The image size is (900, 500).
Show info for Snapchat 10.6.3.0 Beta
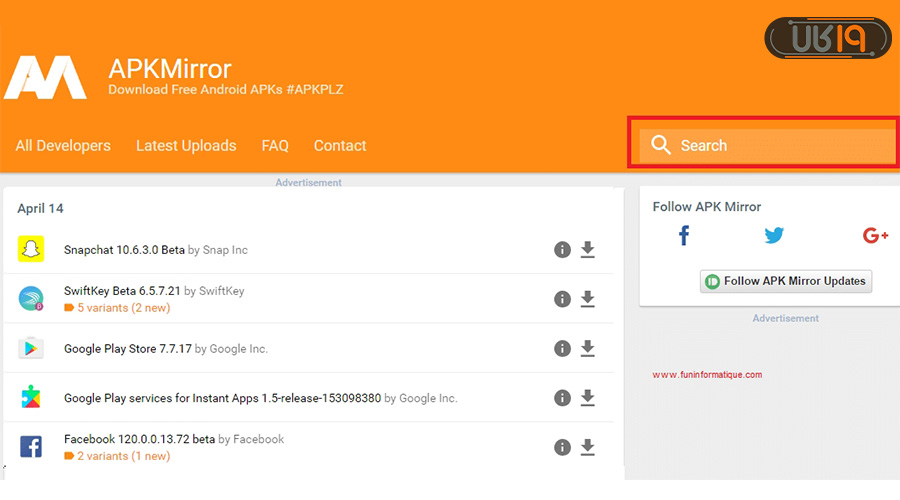coord(562,250)
